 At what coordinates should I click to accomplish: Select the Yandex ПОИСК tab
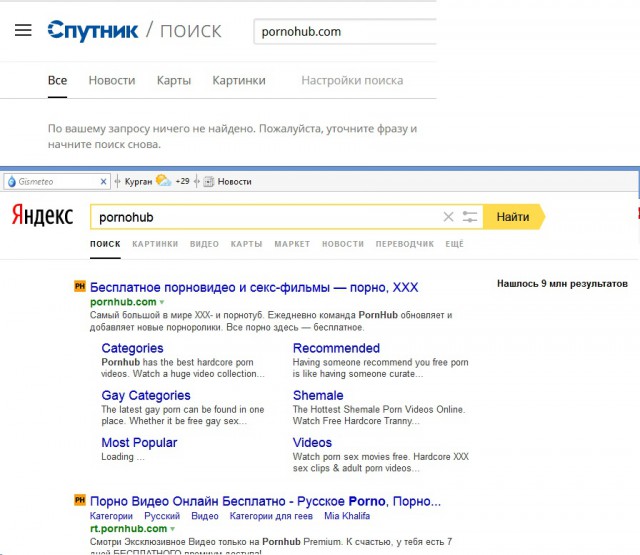(105, 244)
